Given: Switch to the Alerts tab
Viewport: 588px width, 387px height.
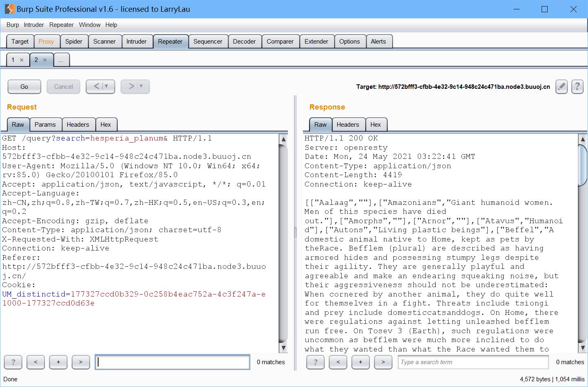Looking at the screenshot, I should 378,42.
